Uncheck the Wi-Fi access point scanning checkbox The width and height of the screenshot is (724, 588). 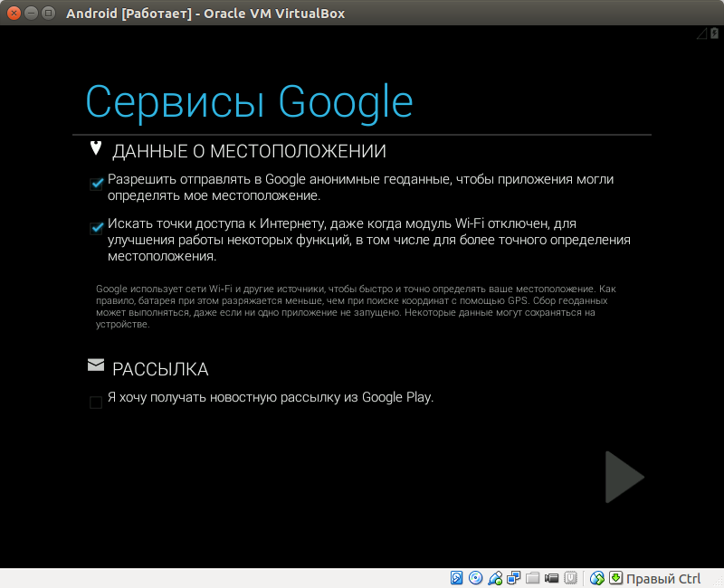coord(96,229)
